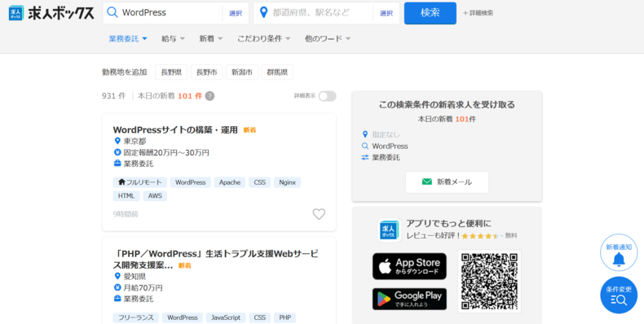Click the location pin beside 東京都
Viewport: 644px width, 324px height.
click(117, 141)
